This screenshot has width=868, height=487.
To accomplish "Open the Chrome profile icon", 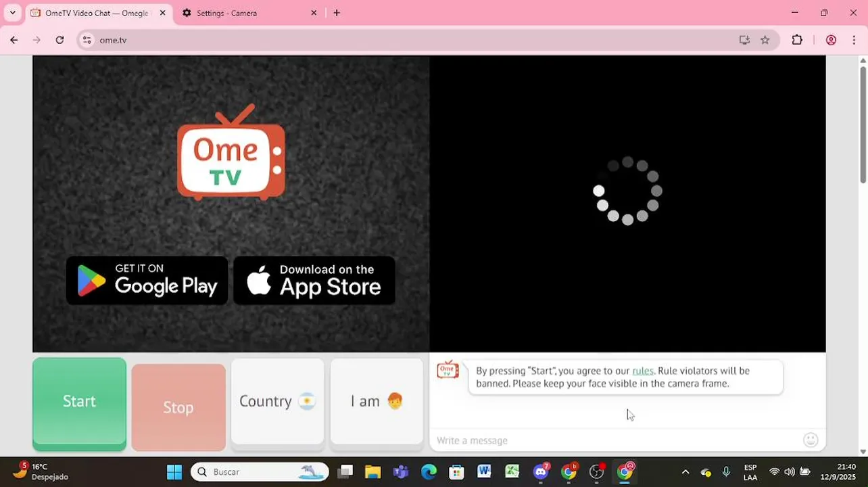I will (831, 40).
